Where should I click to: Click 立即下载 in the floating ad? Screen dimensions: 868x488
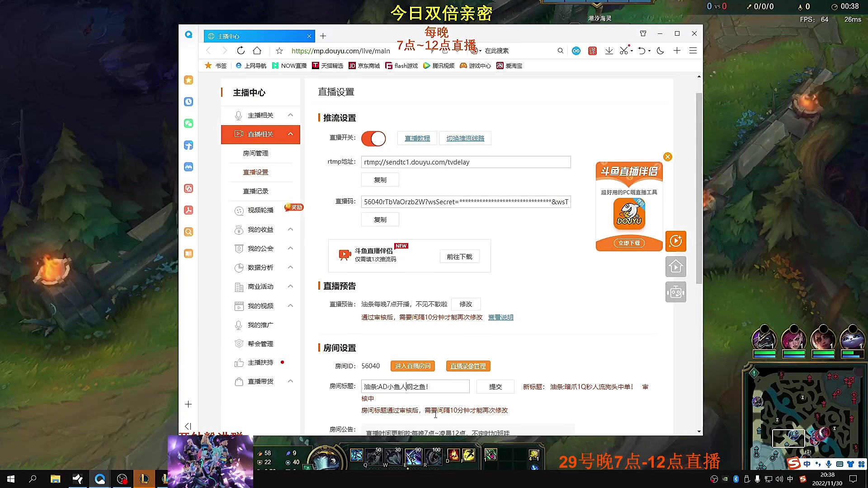click(x=629, y=243)
